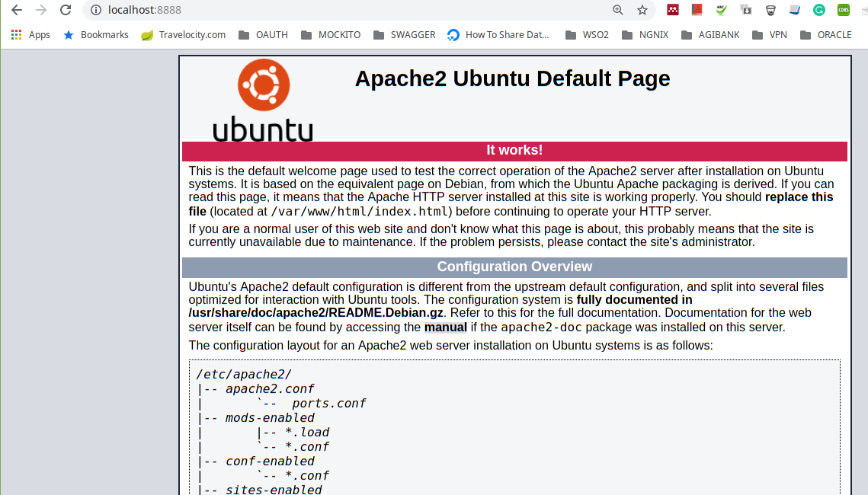Expand the ORACLE bookmarks folder
Image resolution: width=868 pixels, height=495 pixels.
pyautogui.click(x=826, y=35)
